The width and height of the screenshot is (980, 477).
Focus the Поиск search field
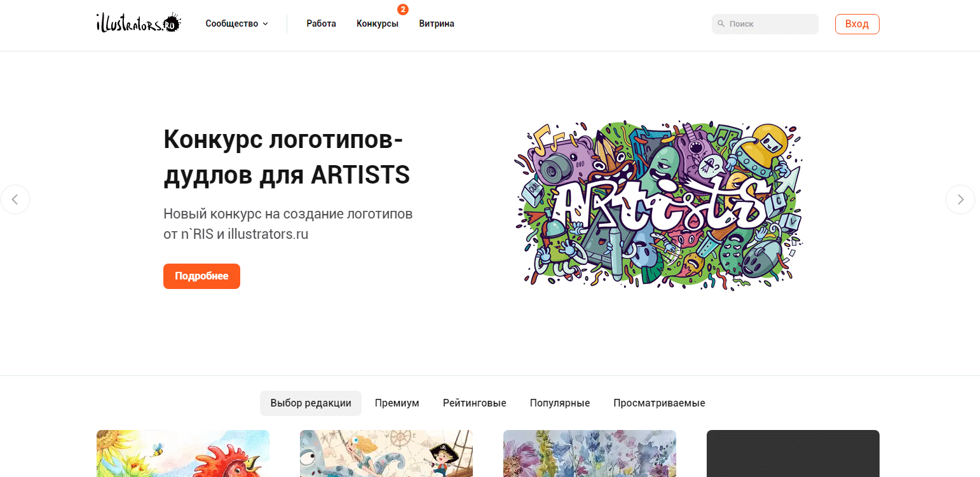coord(765,24)
